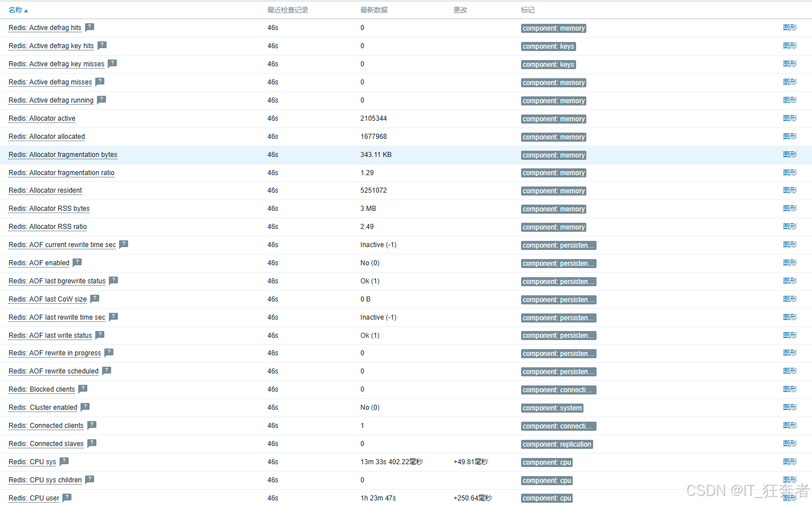Viewport: 812px width, 505px height.
Task: Show help icon for AOF rewrite scheduled
Action: pyautogui.click(x=107, y=371)
